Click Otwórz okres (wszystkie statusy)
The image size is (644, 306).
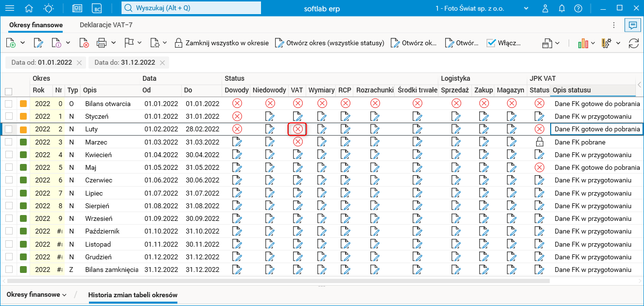click(x=330, y=43)
